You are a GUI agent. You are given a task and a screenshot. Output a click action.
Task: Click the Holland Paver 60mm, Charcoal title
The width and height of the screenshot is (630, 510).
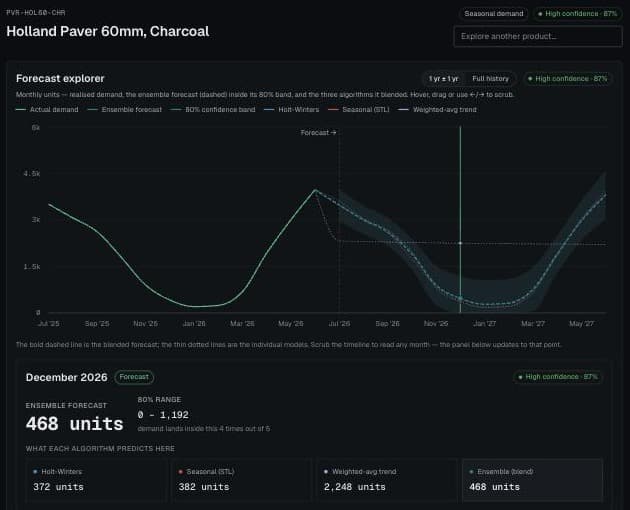click(108, 31)
